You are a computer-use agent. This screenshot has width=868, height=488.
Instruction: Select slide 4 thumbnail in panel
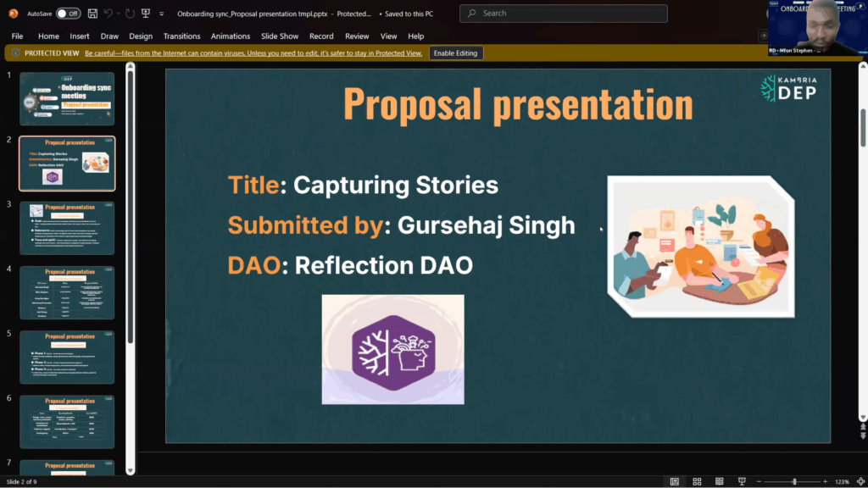point(67,292)
